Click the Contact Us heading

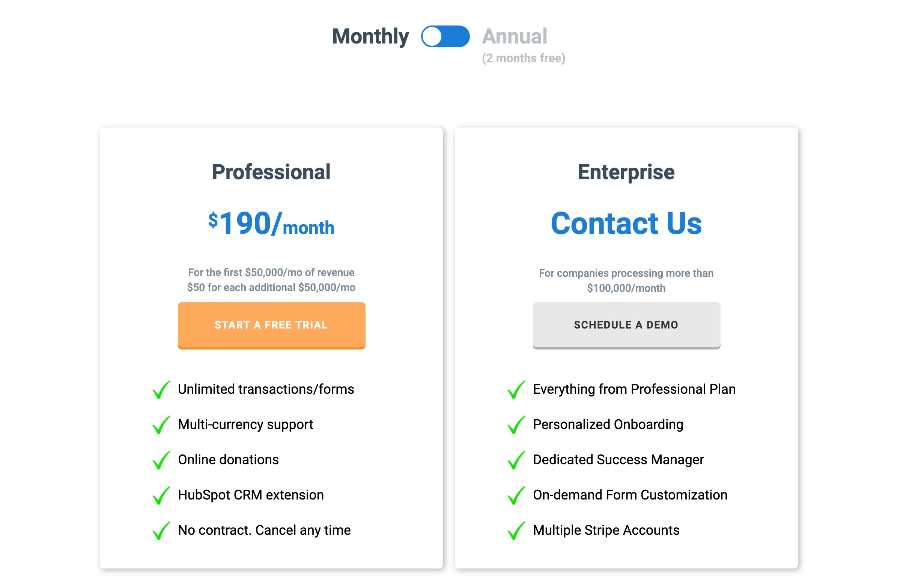[626, 223]
